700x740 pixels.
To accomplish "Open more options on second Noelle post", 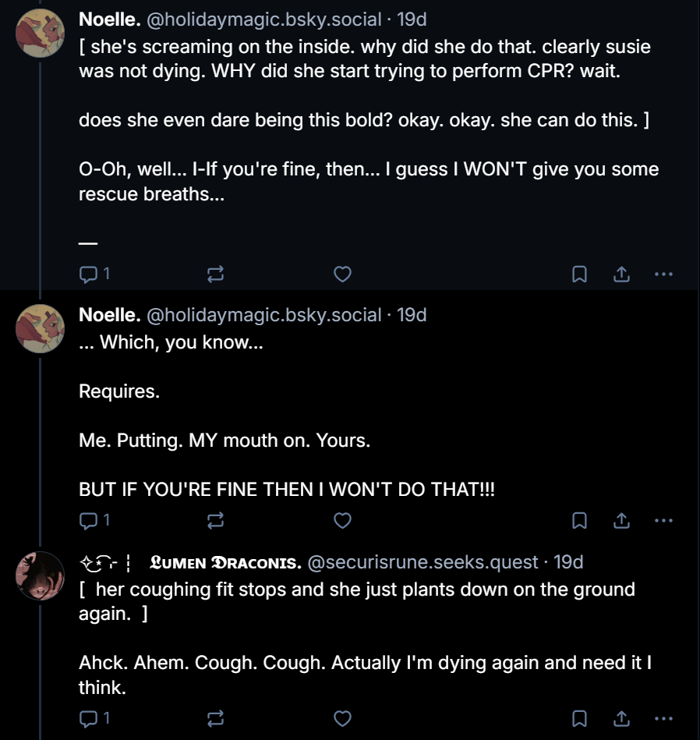I will click(x=663, y=520).
